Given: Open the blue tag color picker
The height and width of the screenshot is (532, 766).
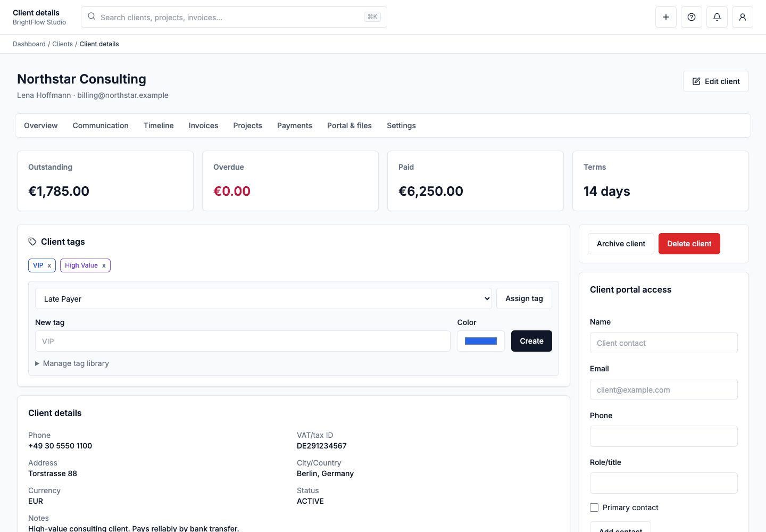Looking at the screenshot, I should pos(481,341).
